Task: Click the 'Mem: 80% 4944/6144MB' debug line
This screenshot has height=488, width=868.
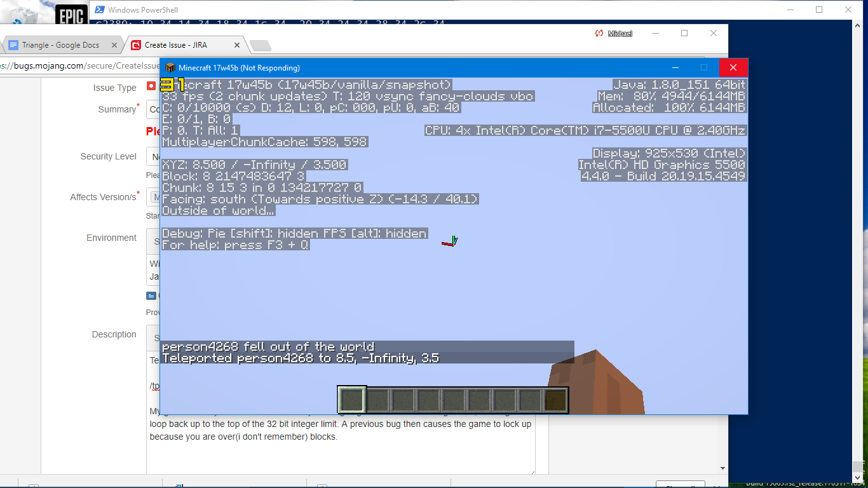Action: click(672, 97)
